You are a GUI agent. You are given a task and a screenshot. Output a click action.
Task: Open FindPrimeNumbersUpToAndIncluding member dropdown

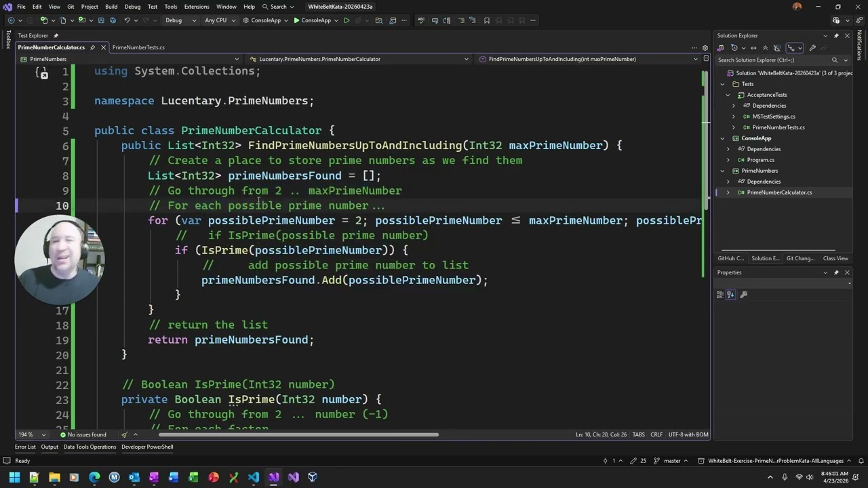589,59
